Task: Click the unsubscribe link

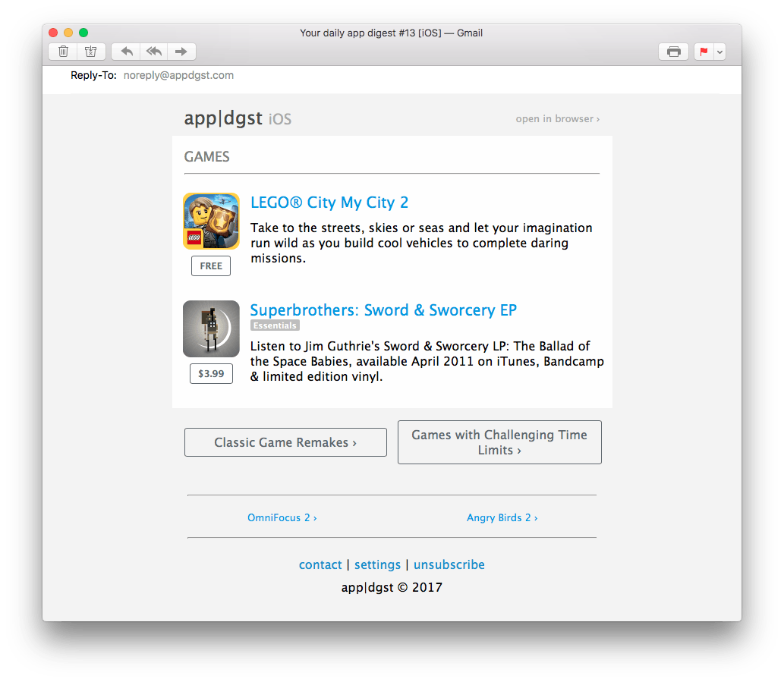Action: pyautogui.click(x=449, y=564)
